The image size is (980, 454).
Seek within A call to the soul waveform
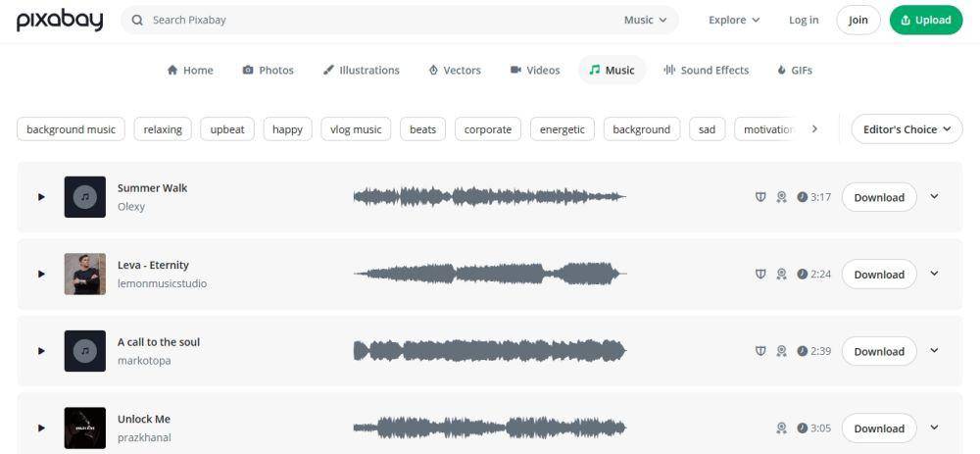coord(489,351)
